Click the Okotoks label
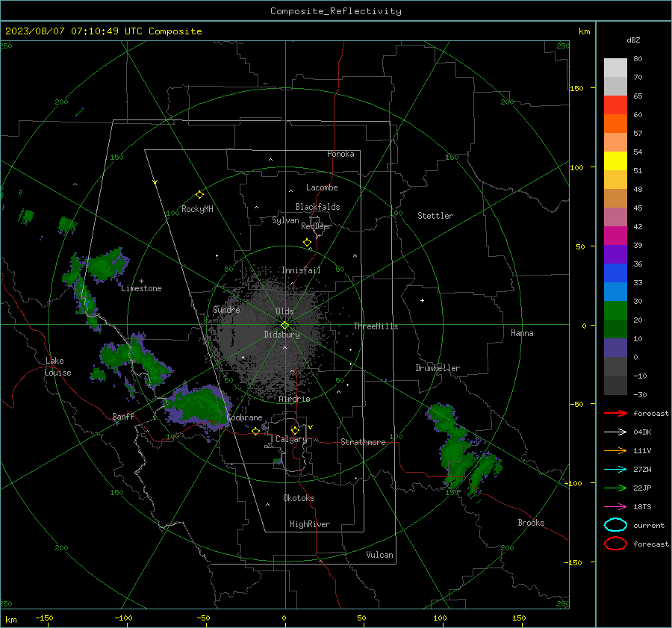Viewport: 672px width, 628px height. (299, 498)
